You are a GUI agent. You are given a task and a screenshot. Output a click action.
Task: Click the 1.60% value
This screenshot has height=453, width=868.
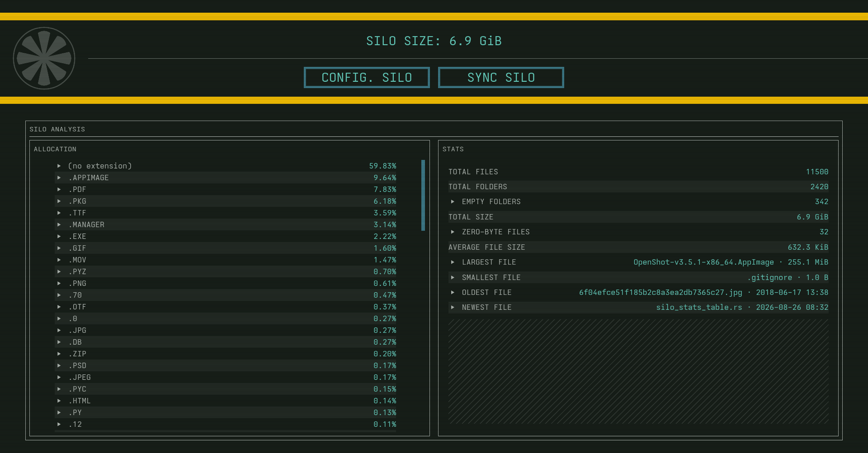point(385,248)
